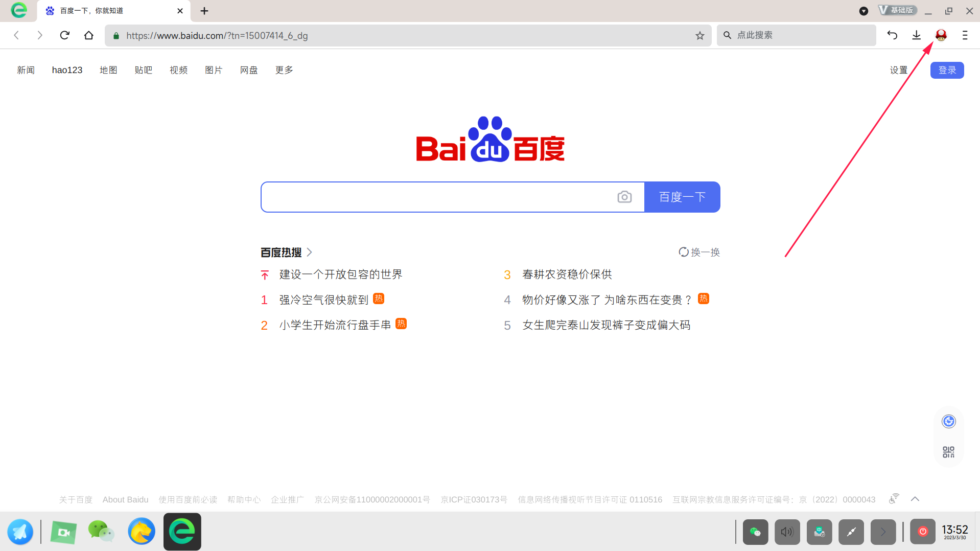The image size is (980, 551).
Task: Open hot search 女生爬完泰山发现裤子变成偏大码
Action: [606, 325]
